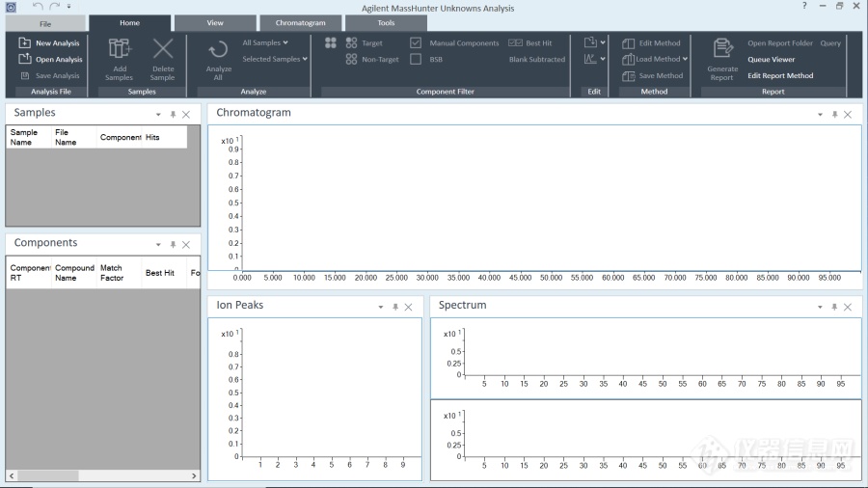
Task: Click Open Report Folder
Action: 780,43
